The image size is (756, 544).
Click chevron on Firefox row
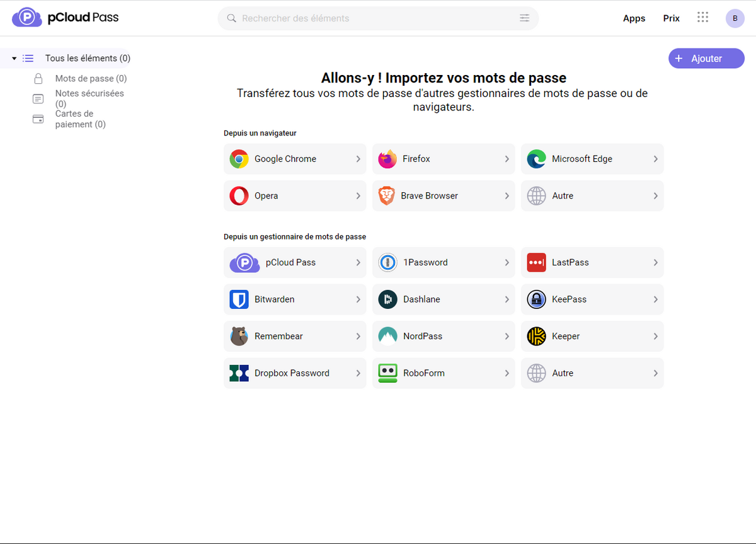[507, 159]
